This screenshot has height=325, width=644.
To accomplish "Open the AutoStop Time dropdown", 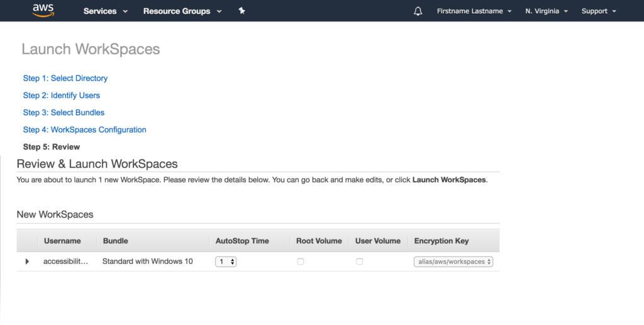I will click(x=226, y=262).
